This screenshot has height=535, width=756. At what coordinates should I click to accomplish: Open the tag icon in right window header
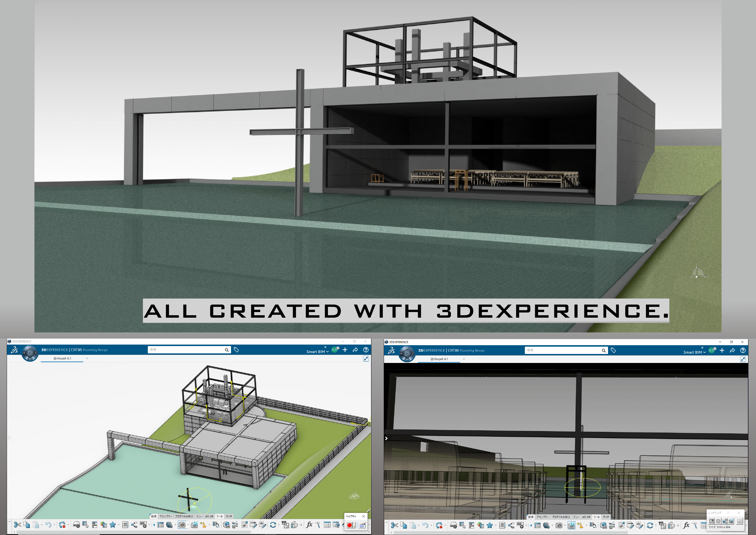pyautogui.click(x=613, y=350)
